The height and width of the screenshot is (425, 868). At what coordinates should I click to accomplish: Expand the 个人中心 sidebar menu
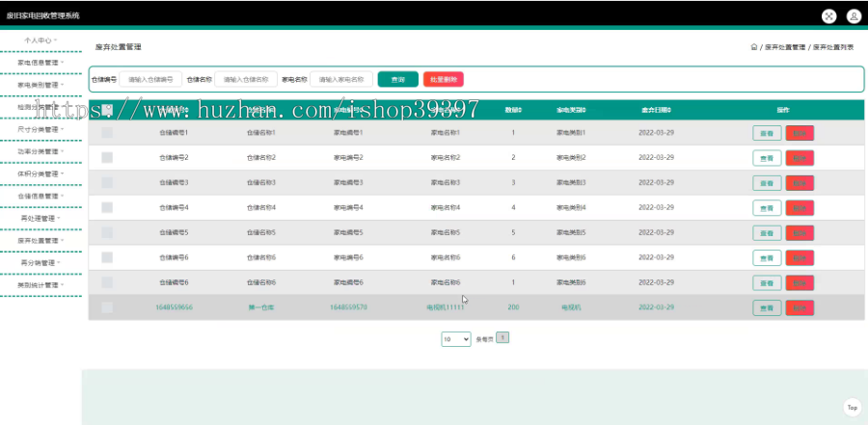click(41, 40)
